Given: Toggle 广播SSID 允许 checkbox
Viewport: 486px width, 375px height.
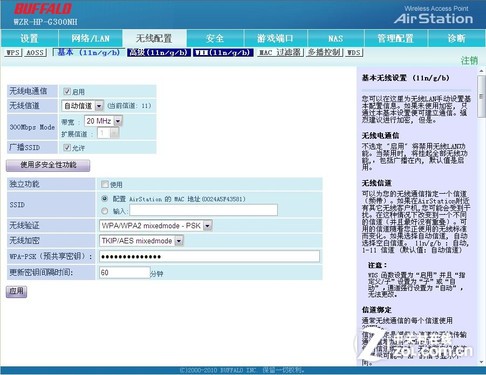Looking at the screenshot, I should click(67, 147).
